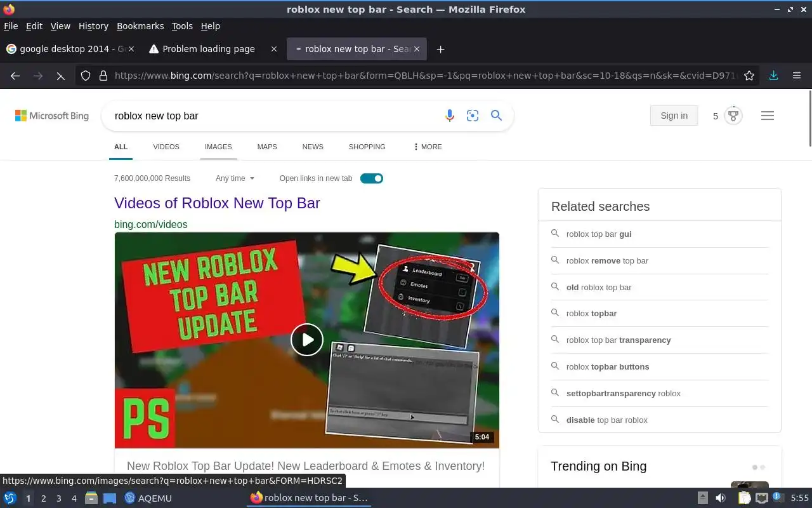Open related search settopbartransparency roblox

coord(624,393)
